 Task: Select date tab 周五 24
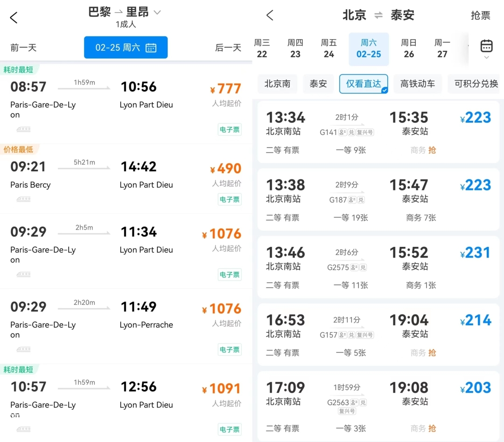[x=329, y=49]
